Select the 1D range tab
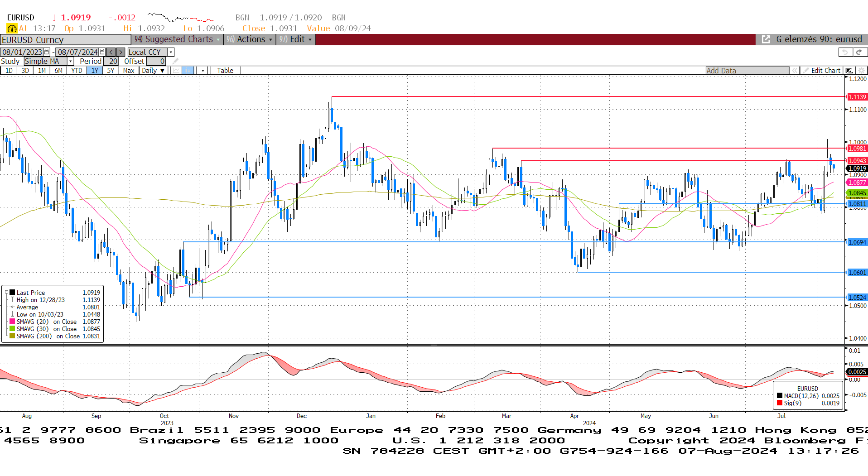 [9, 71]
